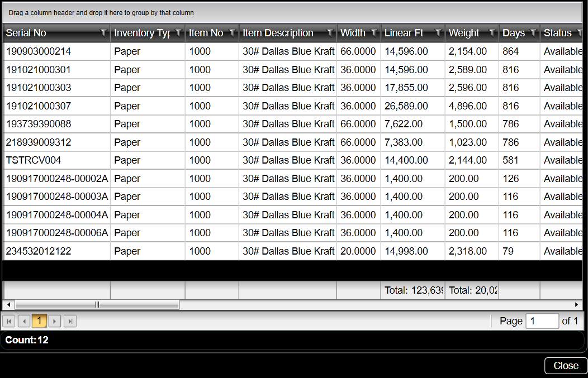
Task: Advance to the next page
Action: 55,321
